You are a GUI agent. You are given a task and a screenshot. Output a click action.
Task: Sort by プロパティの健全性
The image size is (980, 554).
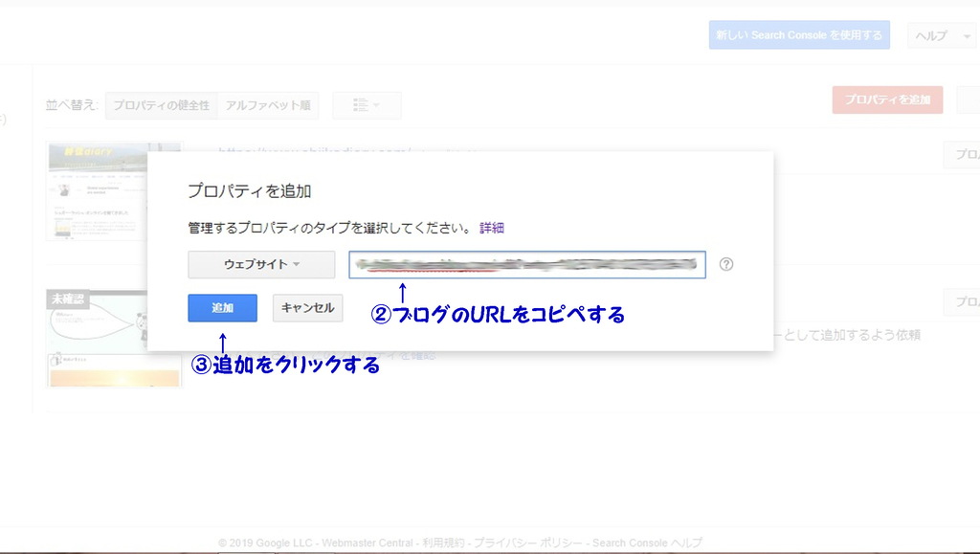pyautogui.click(x=161, y=105)
